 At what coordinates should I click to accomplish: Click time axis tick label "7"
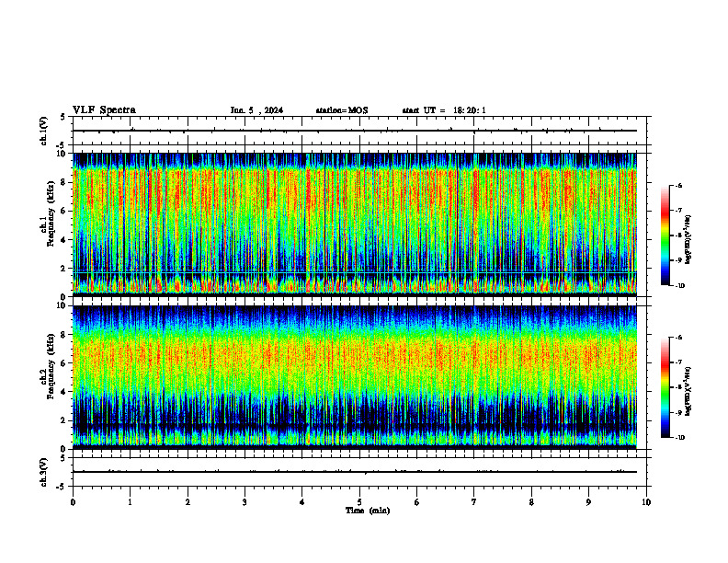coord(474,502)
